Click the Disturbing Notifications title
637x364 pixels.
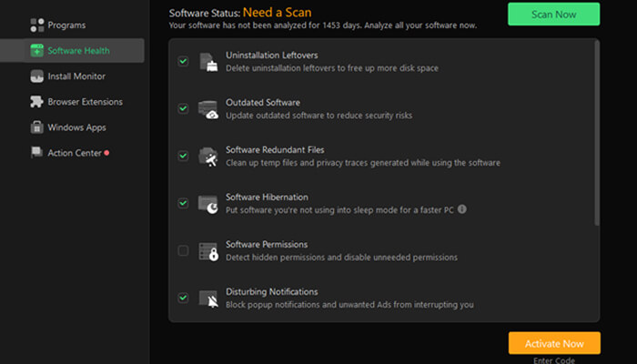pyautogui.click(x=272, y=292)
